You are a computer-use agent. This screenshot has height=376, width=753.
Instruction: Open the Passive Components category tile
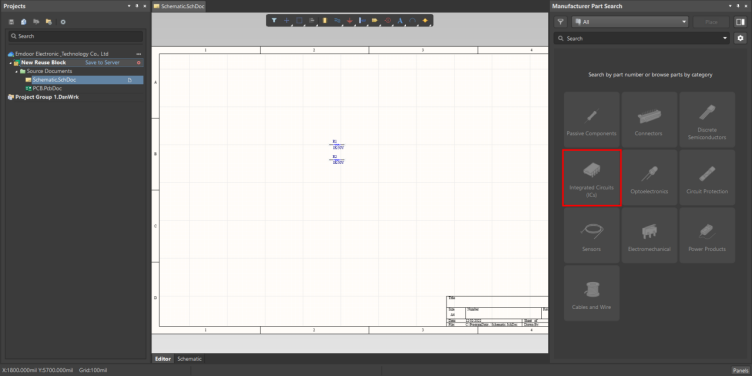(x=592, y=120)
